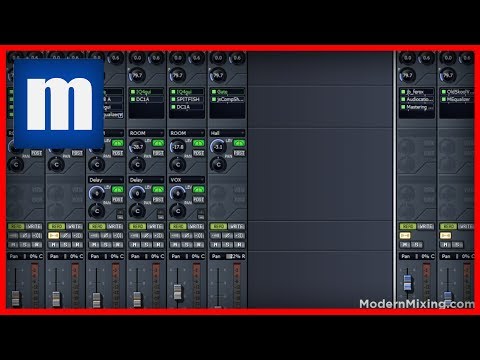Click the VOX send level knob
This screenshot has height=360, width=480.
click(178, 194)
